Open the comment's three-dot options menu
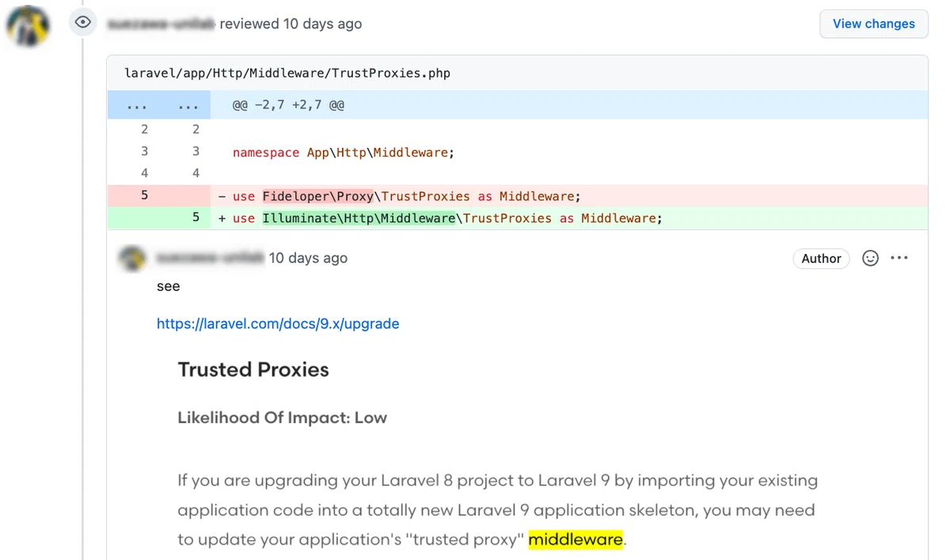 pos(899,258)
